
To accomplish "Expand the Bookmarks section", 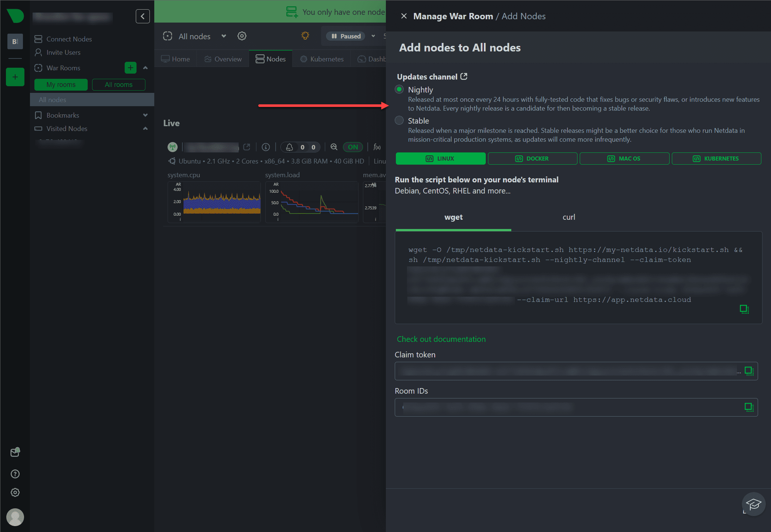I will (145, 115).
